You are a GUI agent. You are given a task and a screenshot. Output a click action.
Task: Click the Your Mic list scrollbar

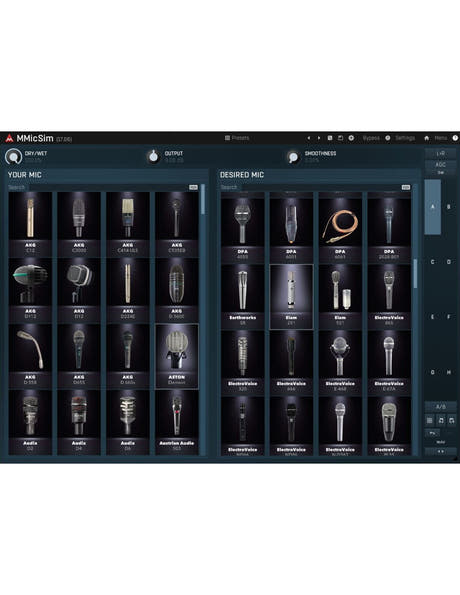[x=203, y=320]
